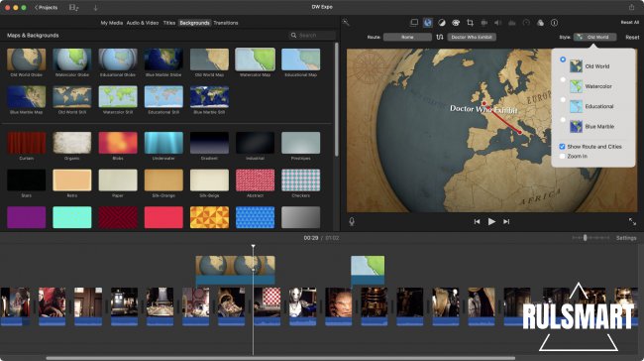Open the color balance adjustment

[x=442, y=23]
